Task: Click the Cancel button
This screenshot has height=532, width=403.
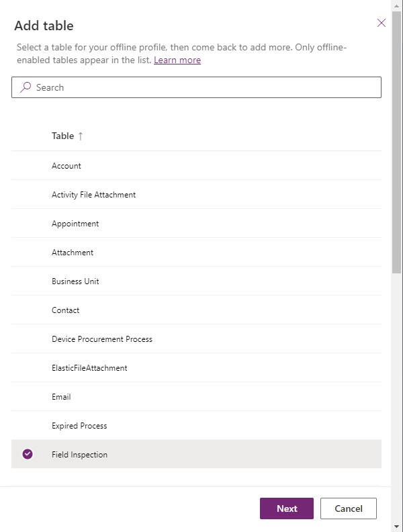Action: (349, 508)
